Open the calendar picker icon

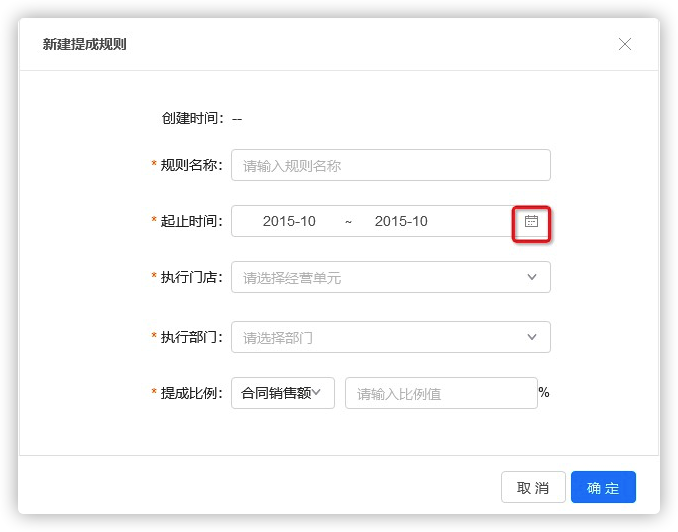click(x=531, y=221)
